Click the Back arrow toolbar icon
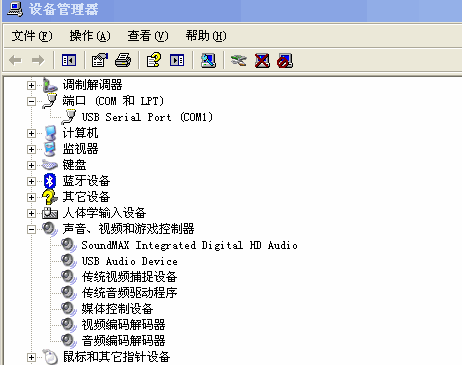 pyautogui.click(x=15, y=60)
